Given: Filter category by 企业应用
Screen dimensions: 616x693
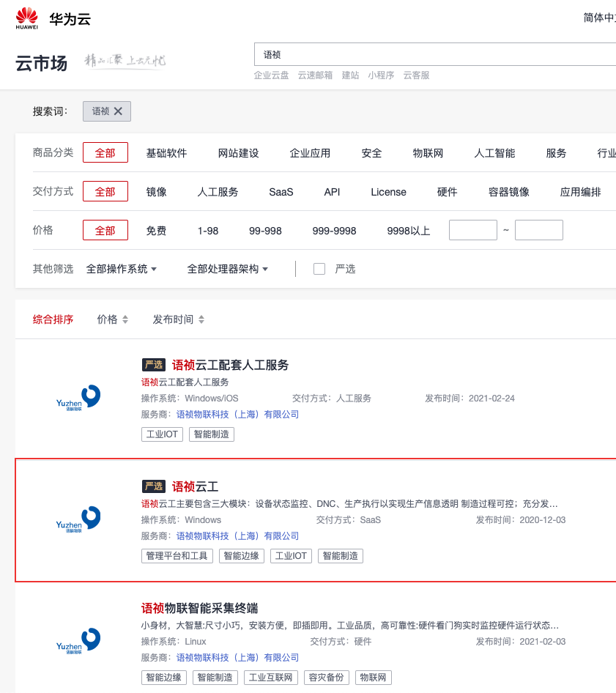Looking at the screenshot, I should click(x=311, y=153).
